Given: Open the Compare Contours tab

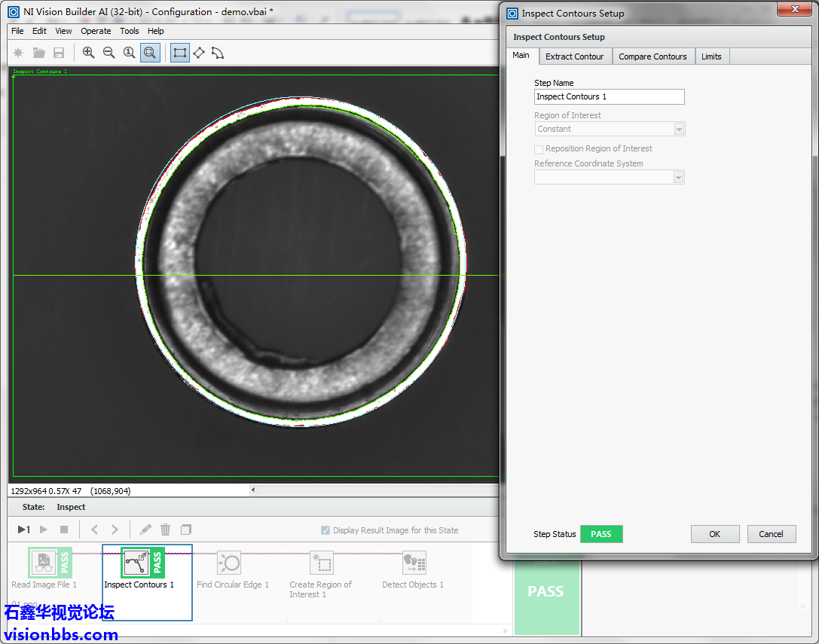Looking at the screenshot, I should click(x=652, y=56).
